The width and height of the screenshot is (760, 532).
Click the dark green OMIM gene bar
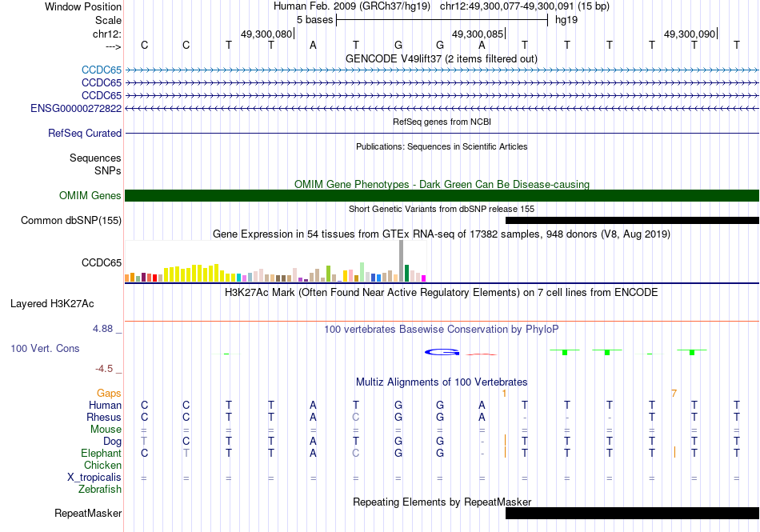(x=442, y=196)
